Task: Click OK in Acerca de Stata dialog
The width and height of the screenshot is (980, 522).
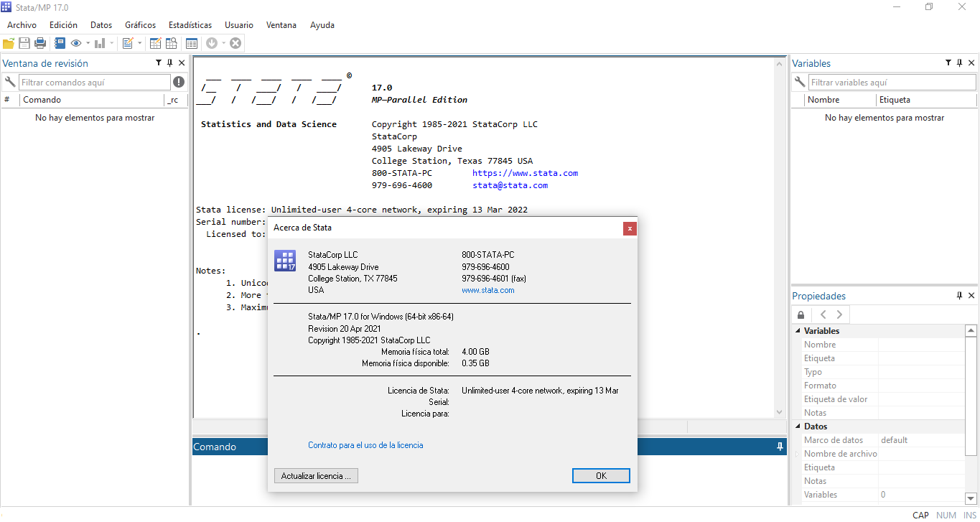Action: click(x=601, y=476)
